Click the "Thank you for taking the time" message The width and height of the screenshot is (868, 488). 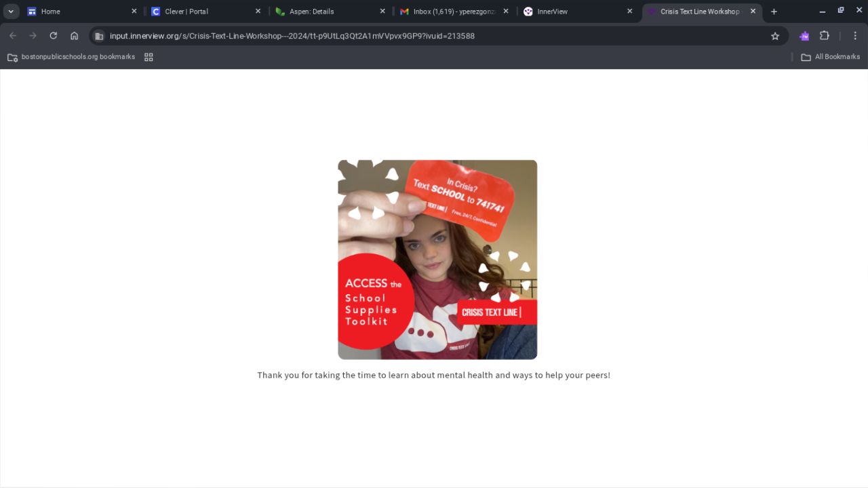point(434,375)
